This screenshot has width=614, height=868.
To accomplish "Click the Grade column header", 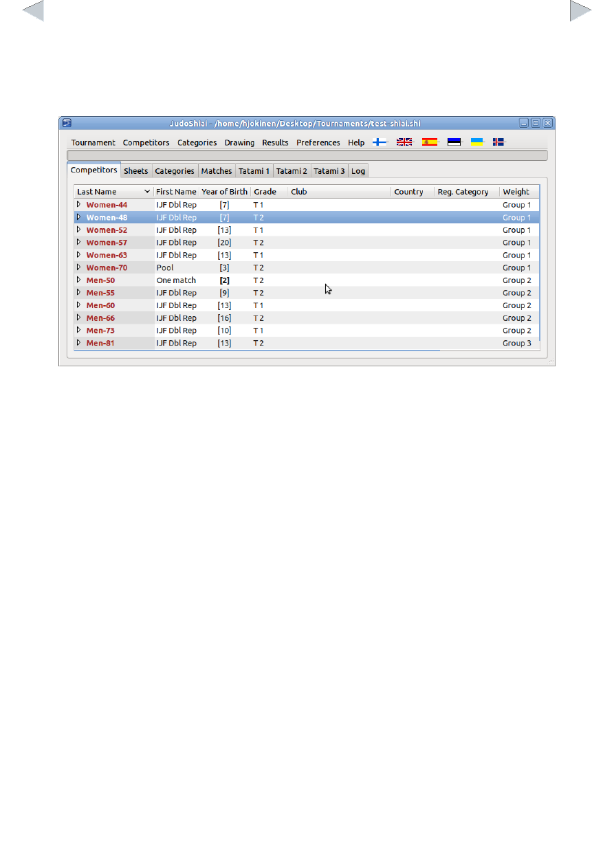I will 270,192.
